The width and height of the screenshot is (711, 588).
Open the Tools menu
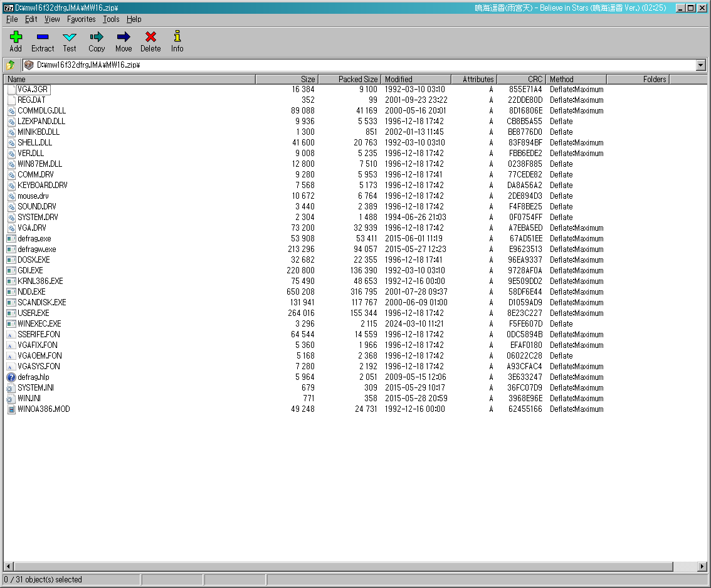(111, 19)
